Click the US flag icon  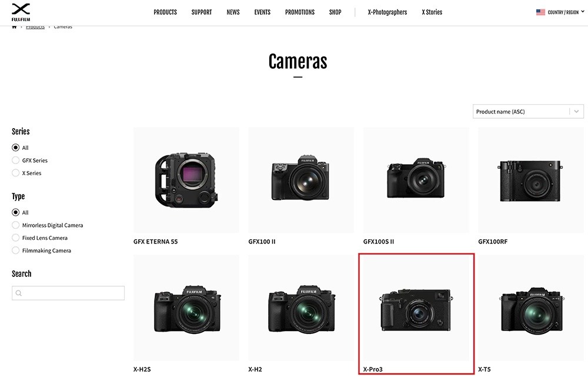coord(540,12)
